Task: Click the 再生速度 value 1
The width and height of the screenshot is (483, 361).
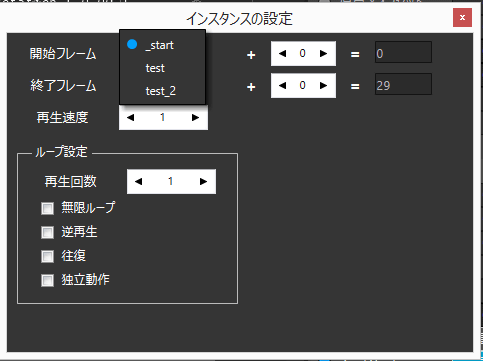Action: [163, 117]
